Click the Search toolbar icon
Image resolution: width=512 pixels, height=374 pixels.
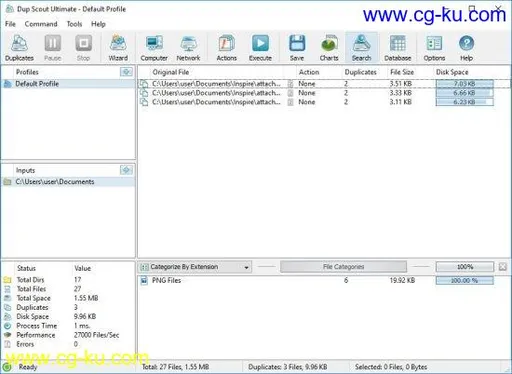click(361, 48)
